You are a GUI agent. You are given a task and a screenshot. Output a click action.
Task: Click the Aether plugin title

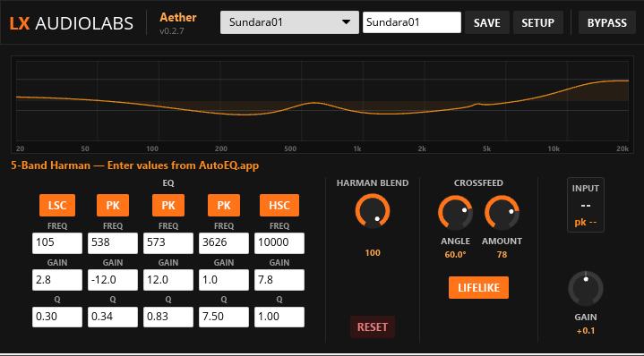click(178, 17)
